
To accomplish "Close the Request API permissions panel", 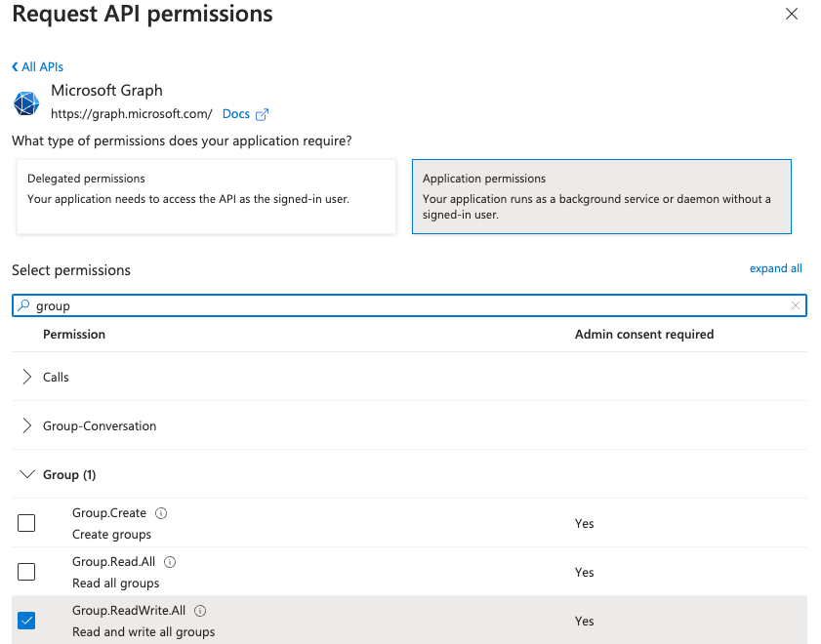I will 791,14.
